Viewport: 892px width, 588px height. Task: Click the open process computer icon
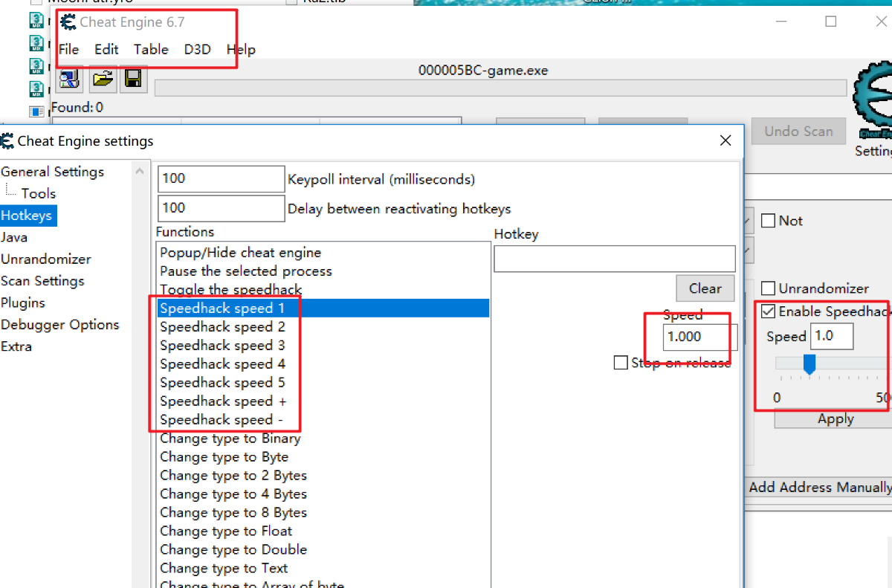[x=70, y=80]
